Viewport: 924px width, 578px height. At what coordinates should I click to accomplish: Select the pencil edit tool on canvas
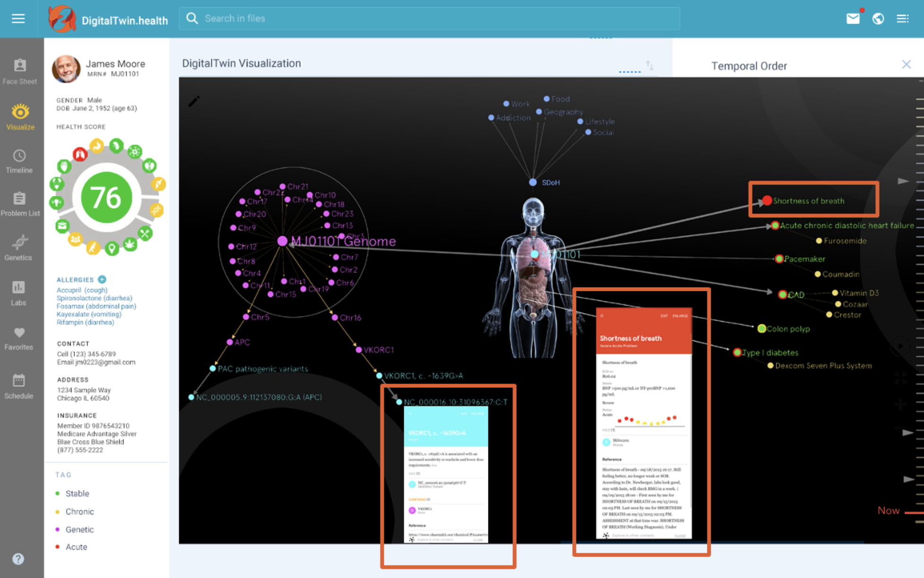(194, 101)
